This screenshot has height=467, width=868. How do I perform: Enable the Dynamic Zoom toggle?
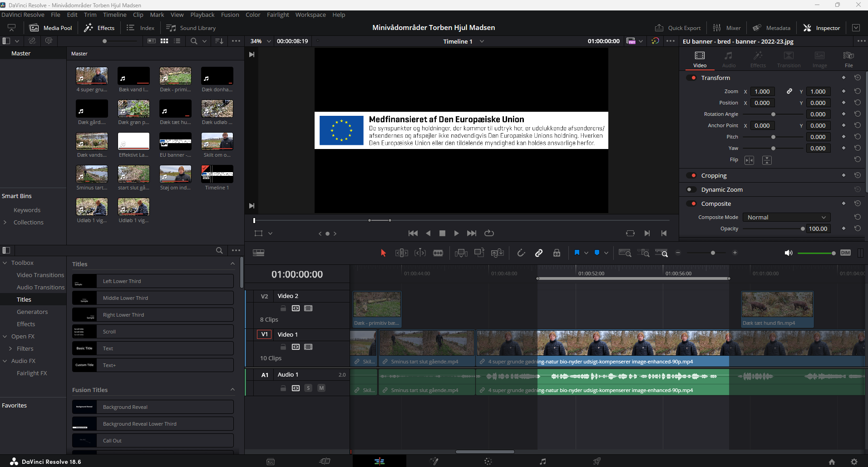[x=691, y=189]
